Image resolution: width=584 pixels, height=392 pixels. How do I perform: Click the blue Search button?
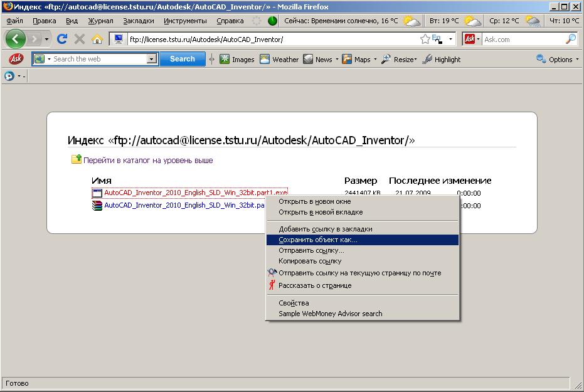click(183, 59)
